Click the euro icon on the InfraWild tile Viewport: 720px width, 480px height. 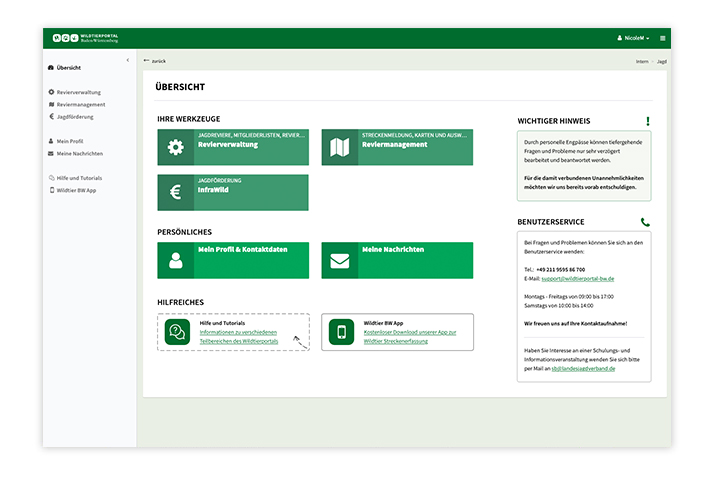(x=175, y=192)
